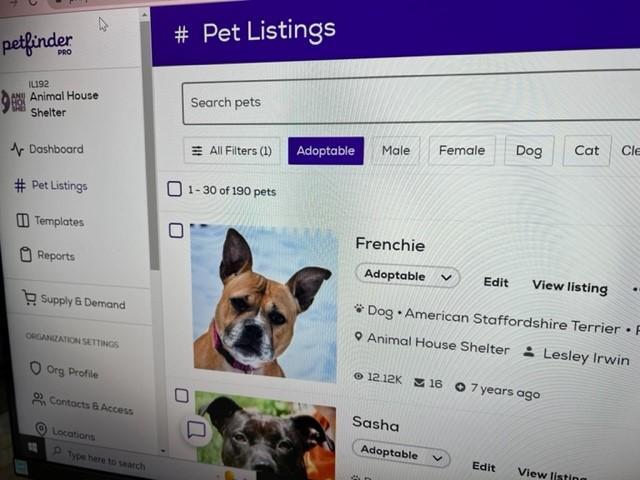Open the chat bubble icon
Image resolution: width=640 pixels, height=480 pixels.
(196, 430)
